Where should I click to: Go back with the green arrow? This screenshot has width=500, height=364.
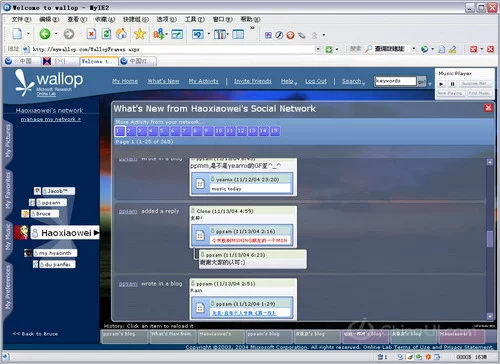pyautogui.click(x=45, y=34)
